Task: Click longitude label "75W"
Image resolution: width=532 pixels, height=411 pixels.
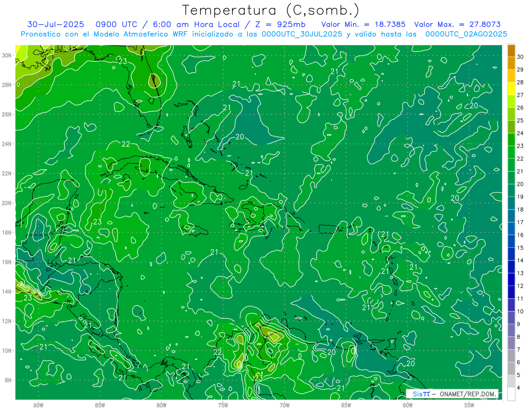Action: (223, 405)
